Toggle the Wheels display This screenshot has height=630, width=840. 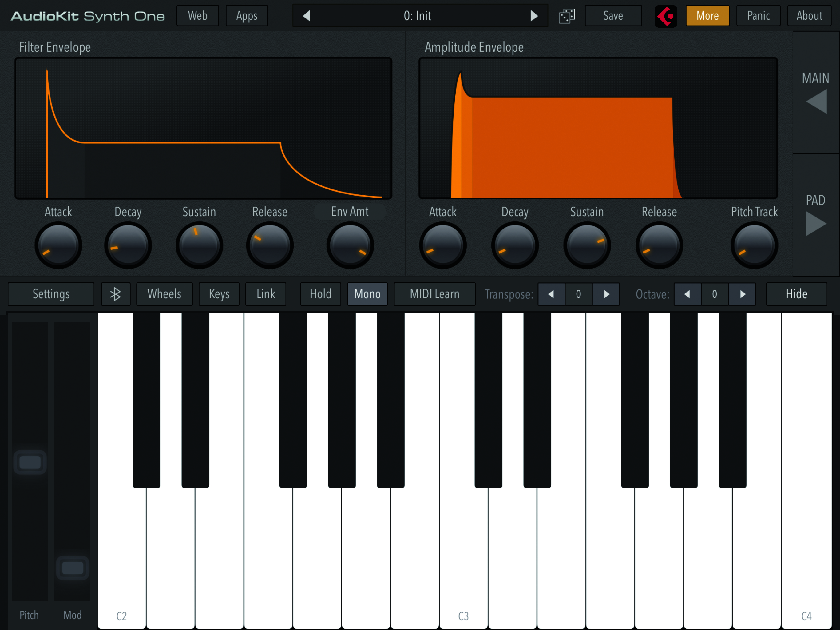(x=164, y=294)
